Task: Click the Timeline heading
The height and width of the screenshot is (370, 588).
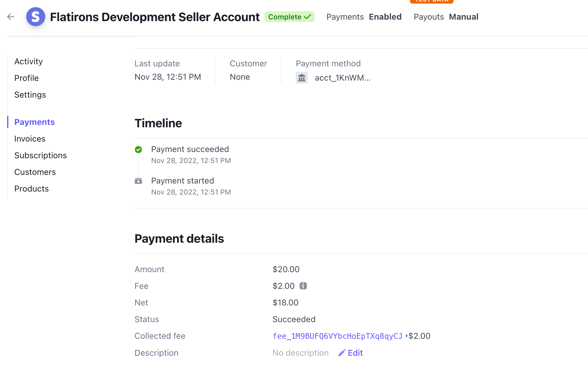Action: pos(158,123)
